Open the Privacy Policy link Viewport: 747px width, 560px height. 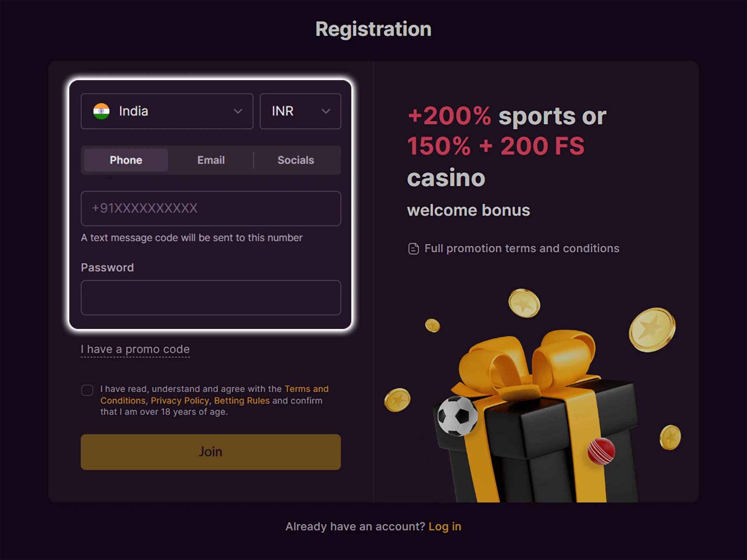[179, 401]
